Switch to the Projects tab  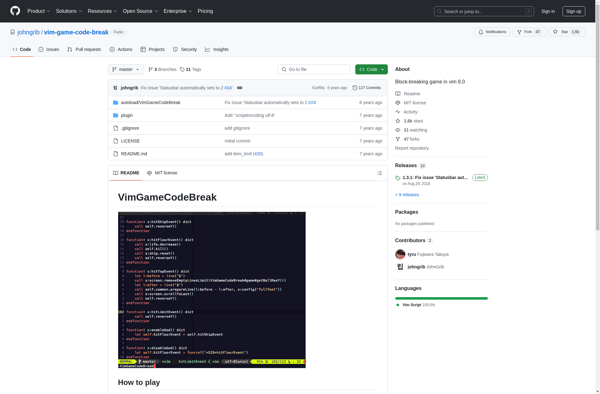coord(152,49)
